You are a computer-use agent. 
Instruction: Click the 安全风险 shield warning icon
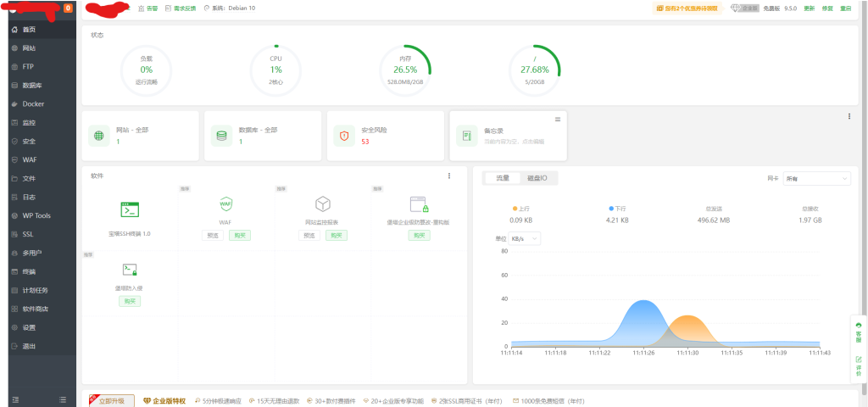click(x=344, y=135)
